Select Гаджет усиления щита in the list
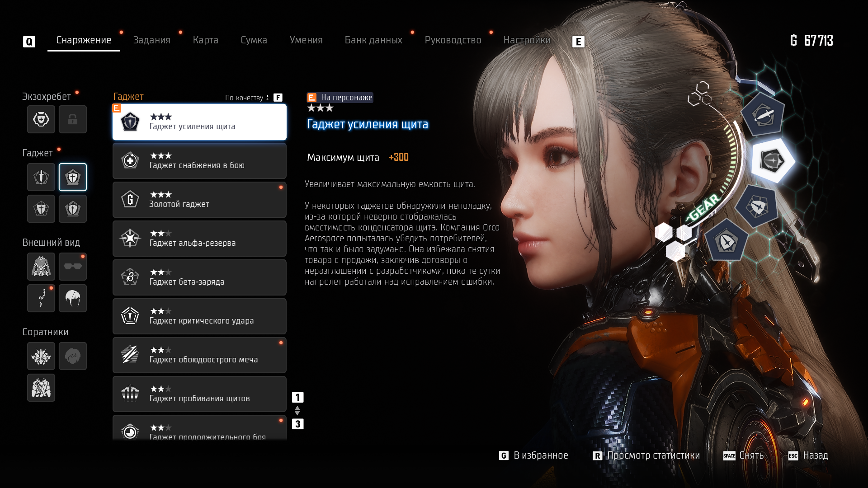The height and width of the screenshot is (488, 868). point(199,122)
